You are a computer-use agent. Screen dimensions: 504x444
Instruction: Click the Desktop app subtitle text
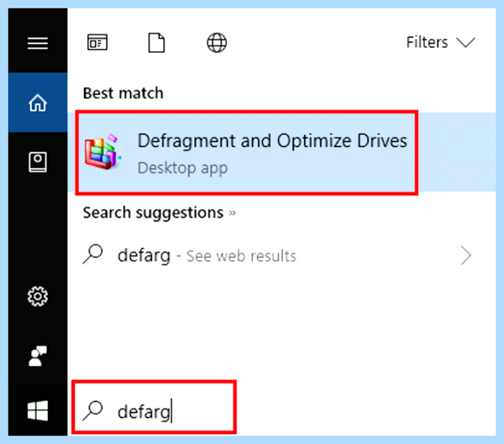pyautogui.click(x=182, y=168)
